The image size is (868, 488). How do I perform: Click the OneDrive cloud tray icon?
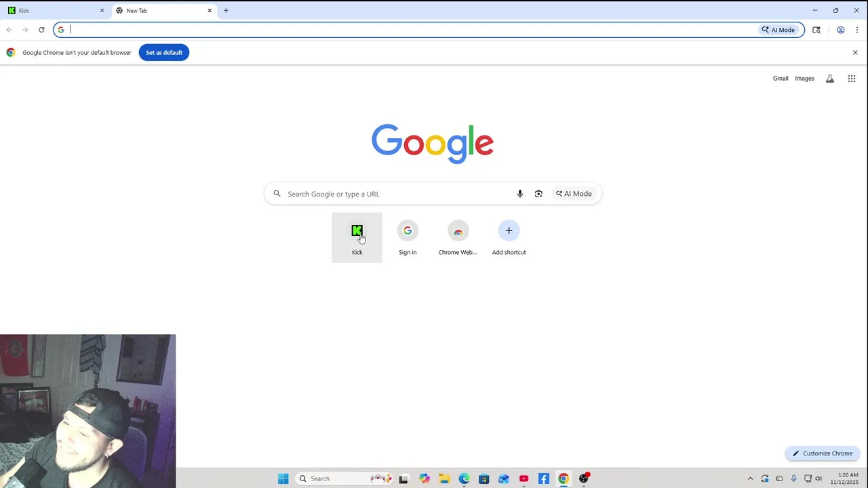[779, 479]
